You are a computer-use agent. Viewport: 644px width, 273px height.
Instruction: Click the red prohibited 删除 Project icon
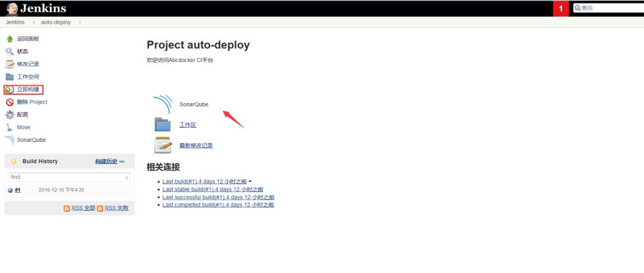[10, 102]
